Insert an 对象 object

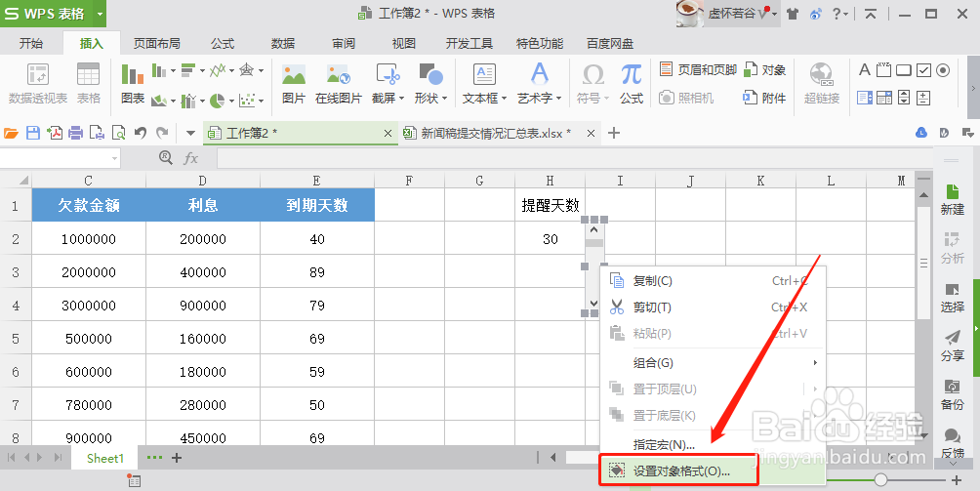[764, 69]
